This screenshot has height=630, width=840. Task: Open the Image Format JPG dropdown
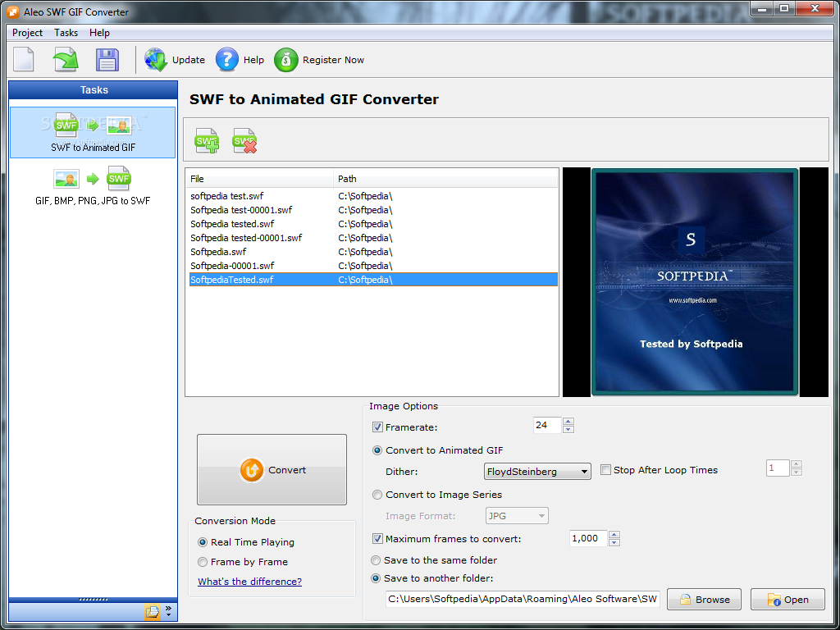tap(517, 516)
